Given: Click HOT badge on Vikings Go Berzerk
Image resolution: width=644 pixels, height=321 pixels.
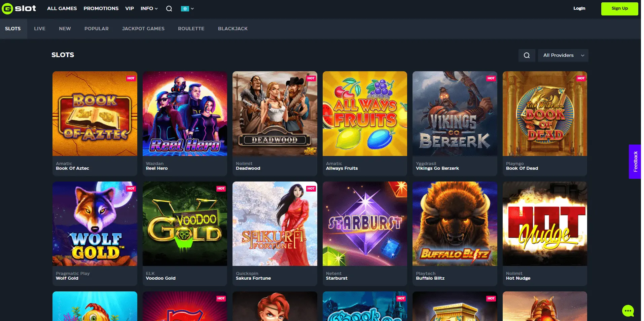Looking at the screenshot, I should pyautogui.click(x=491, y=78).
